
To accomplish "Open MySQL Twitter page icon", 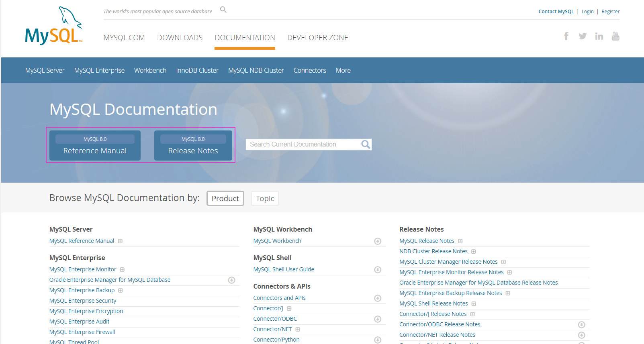I will [583, 36].
